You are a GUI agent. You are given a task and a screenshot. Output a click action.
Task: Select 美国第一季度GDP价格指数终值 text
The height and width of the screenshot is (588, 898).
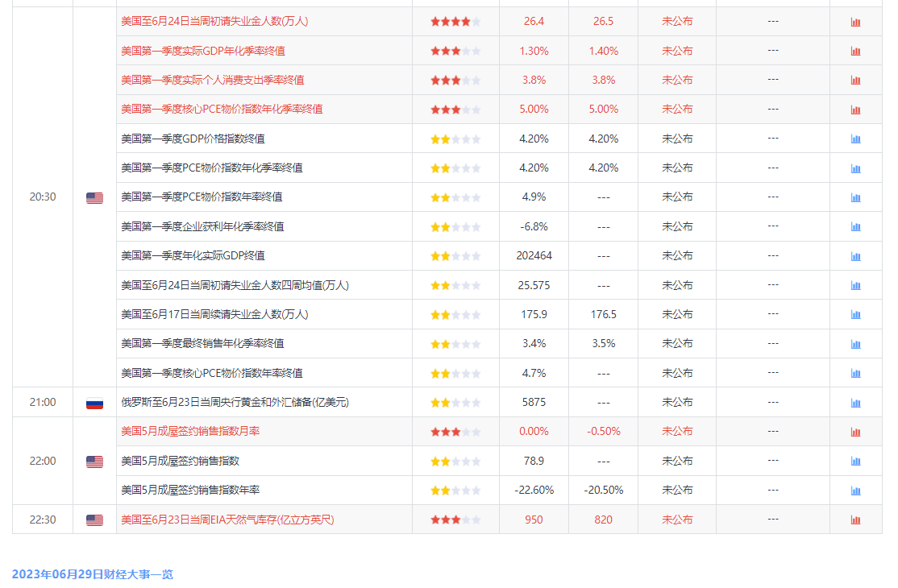pos(193,139)
